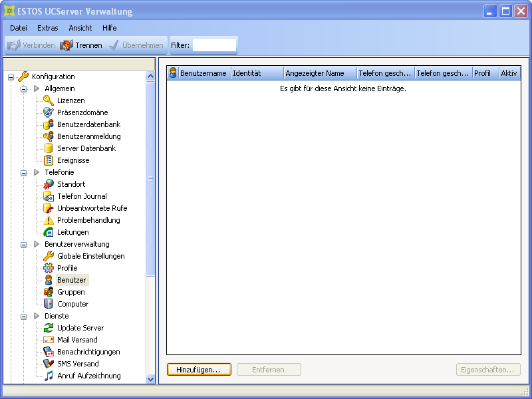The width and height of the screenshot is (532, 399).
Task: Select the Profile tree entry
Action: pyautogui.click(x=67, y=268)
